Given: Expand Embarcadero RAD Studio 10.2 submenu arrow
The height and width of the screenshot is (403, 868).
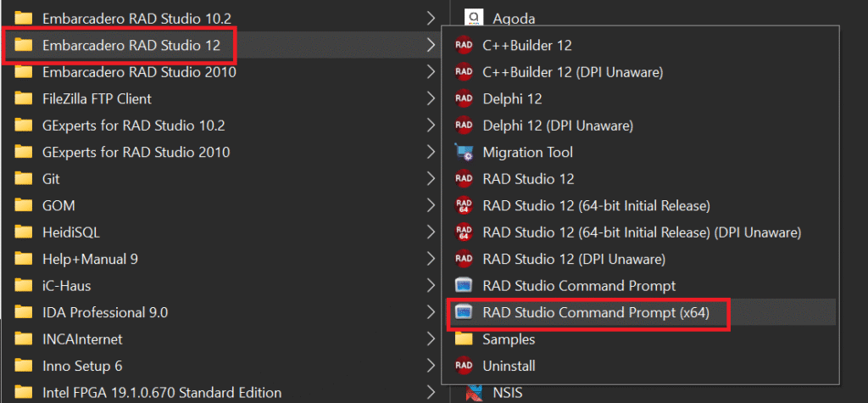Looking at the screenshot, I should pyautogui.click(x=431, y=19).
